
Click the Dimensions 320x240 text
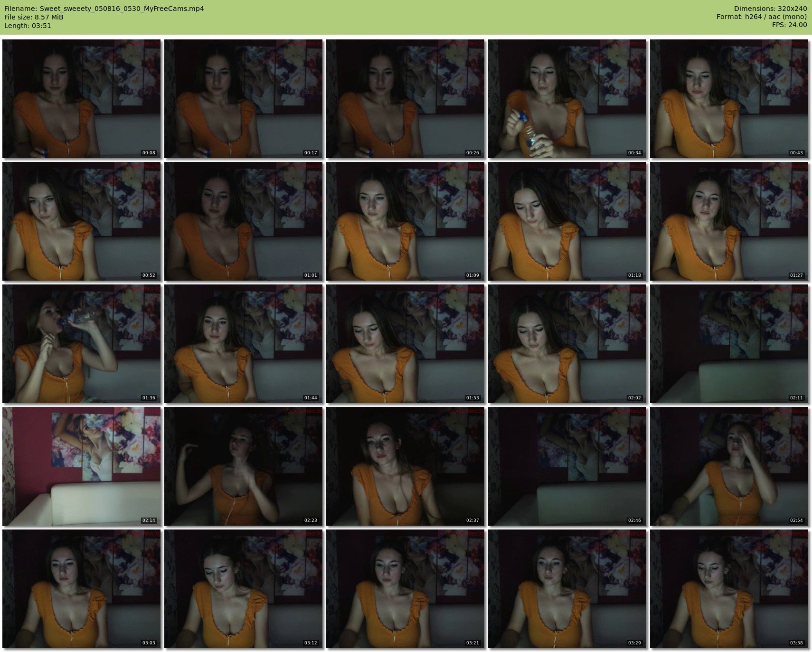click(770, 9)
